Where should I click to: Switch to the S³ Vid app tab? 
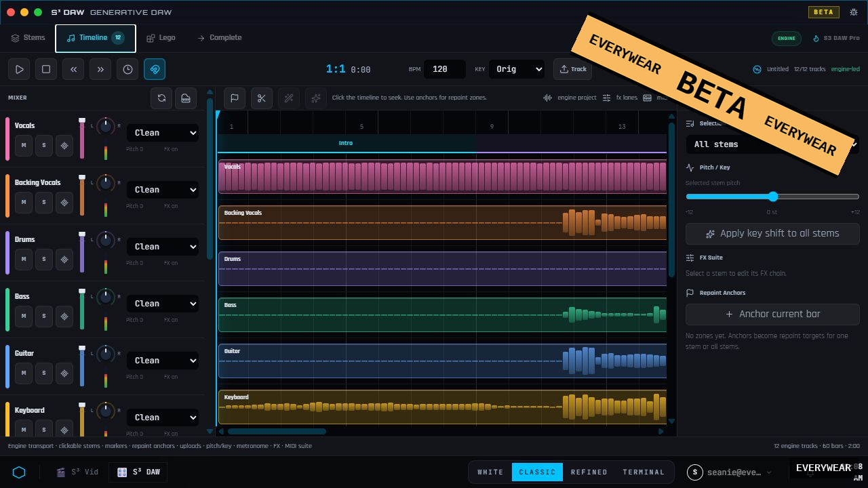coord(77,472)
